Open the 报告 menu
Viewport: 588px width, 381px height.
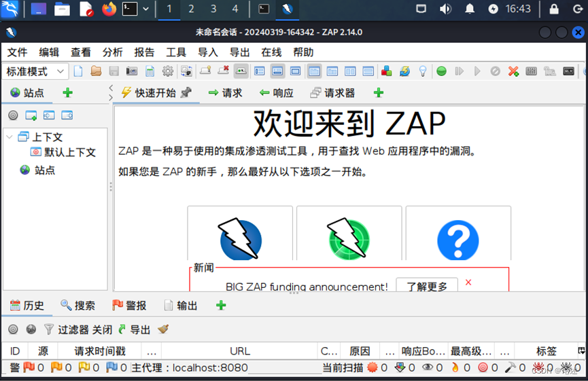pyautogui.click(x=144, y=52)
